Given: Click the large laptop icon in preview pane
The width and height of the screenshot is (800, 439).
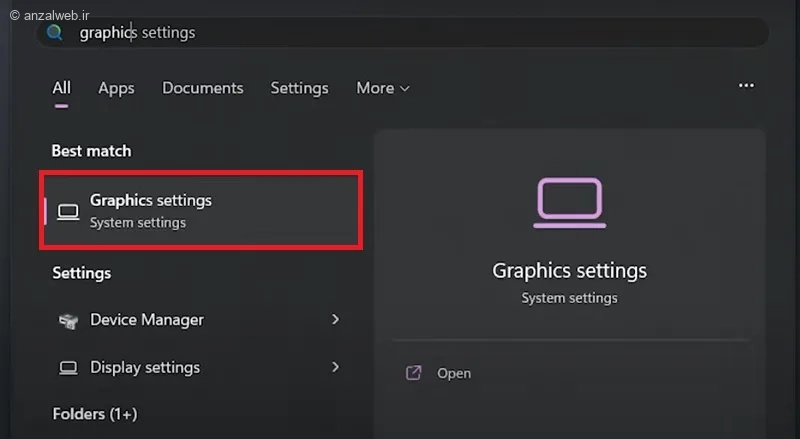Looking at the screenshot, I should tap(569, 203).
